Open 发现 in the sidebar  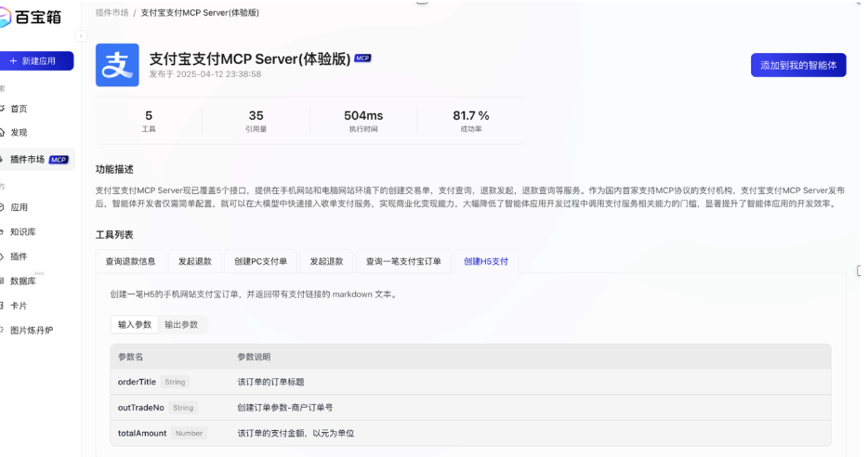[x=19, y=132]
